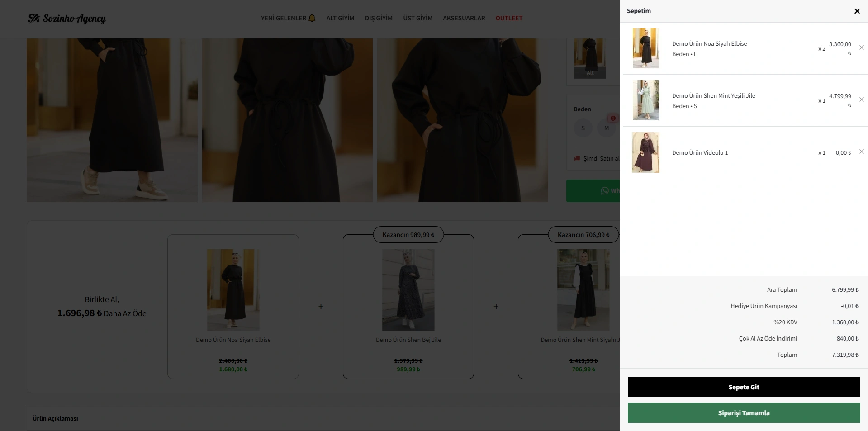868x431 pixels.
Task: Close the Sepetim cart panel
Action: pyautogui.click(x=857, y=11)
